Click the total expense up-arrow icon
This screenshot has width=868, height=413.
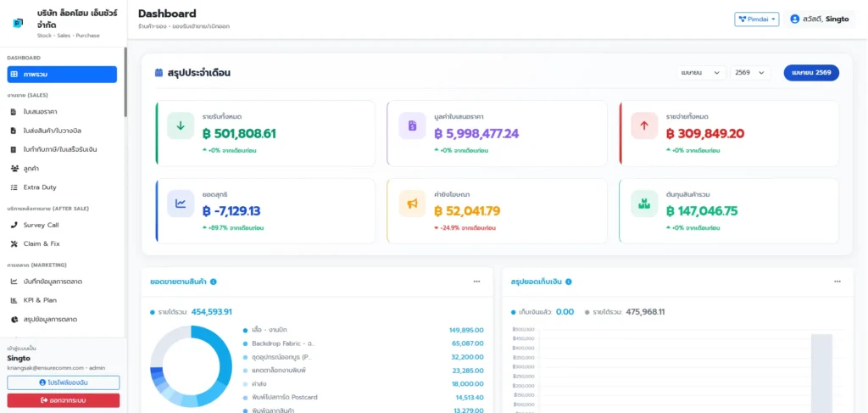644,126
